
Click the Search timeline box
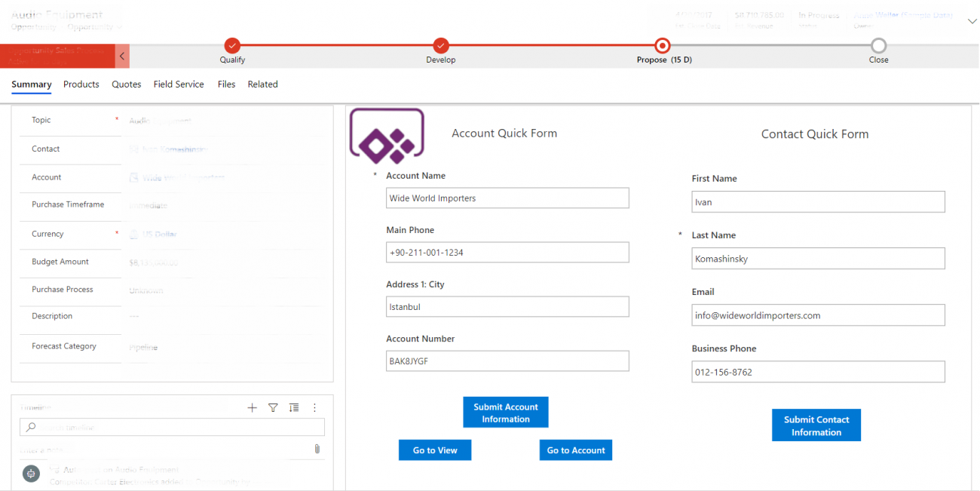coord(172,426)
